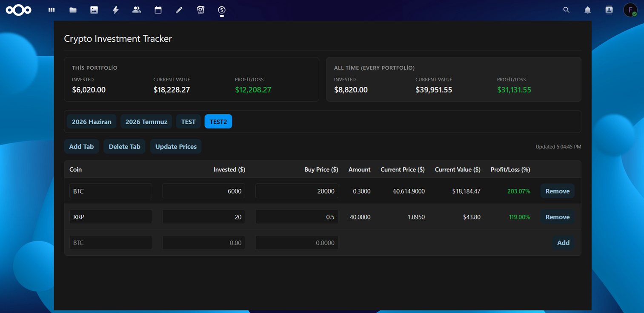The height and width of the screenshot is (313, 644).
Task: Open the contacts menu icon
Action: pos(609,10)
